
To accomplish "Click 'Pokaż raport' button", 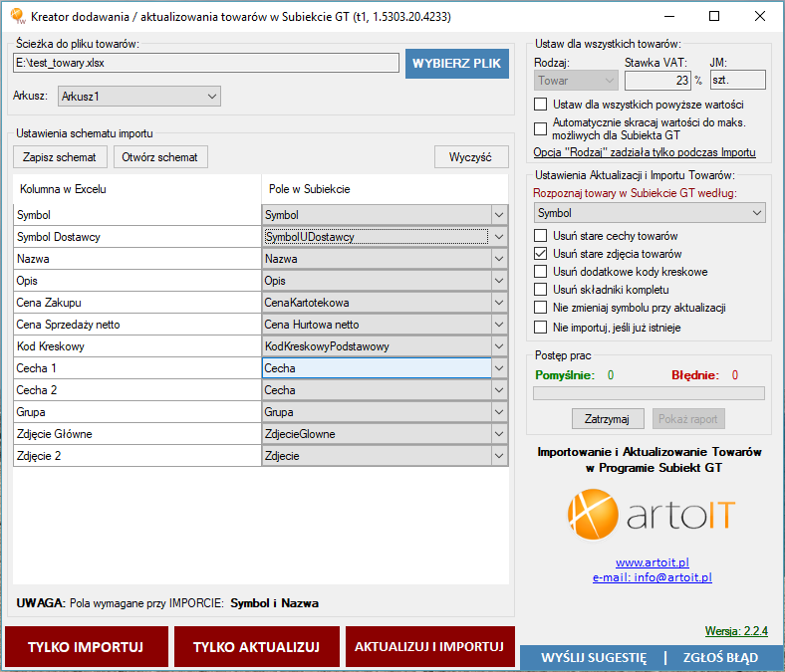I will coord(688,419).
